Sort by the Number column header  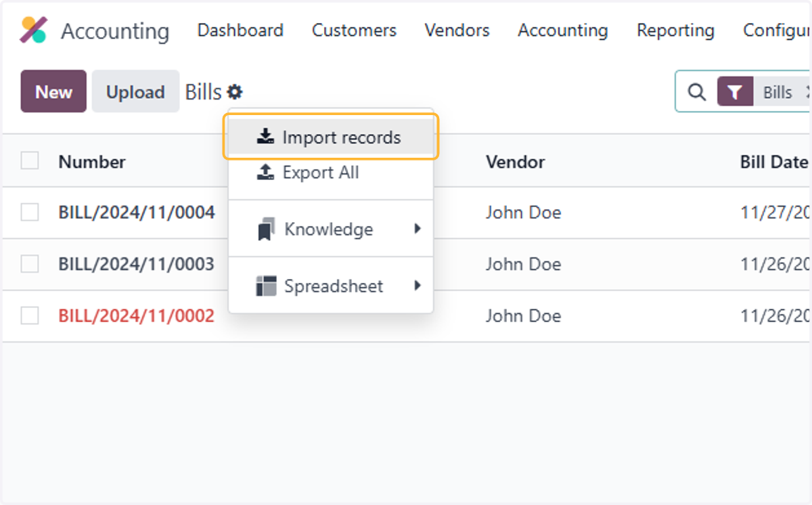(x=92, y=162)
